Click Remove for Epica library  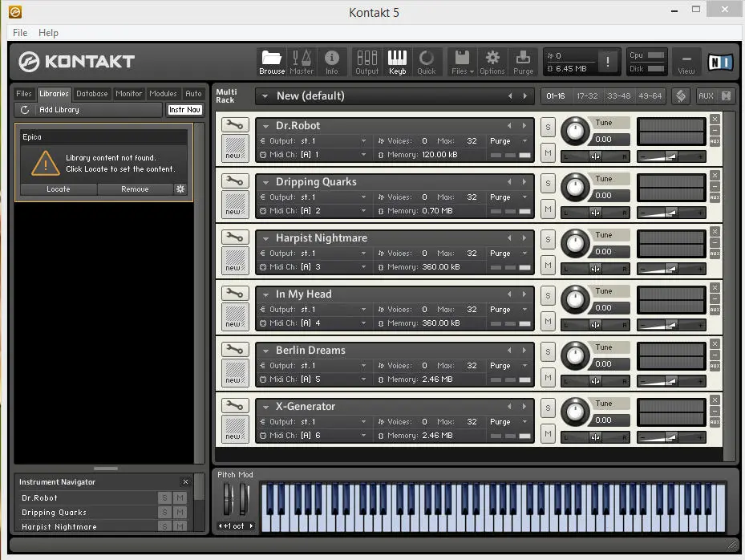pyautogui.click(x=135, y=189)
